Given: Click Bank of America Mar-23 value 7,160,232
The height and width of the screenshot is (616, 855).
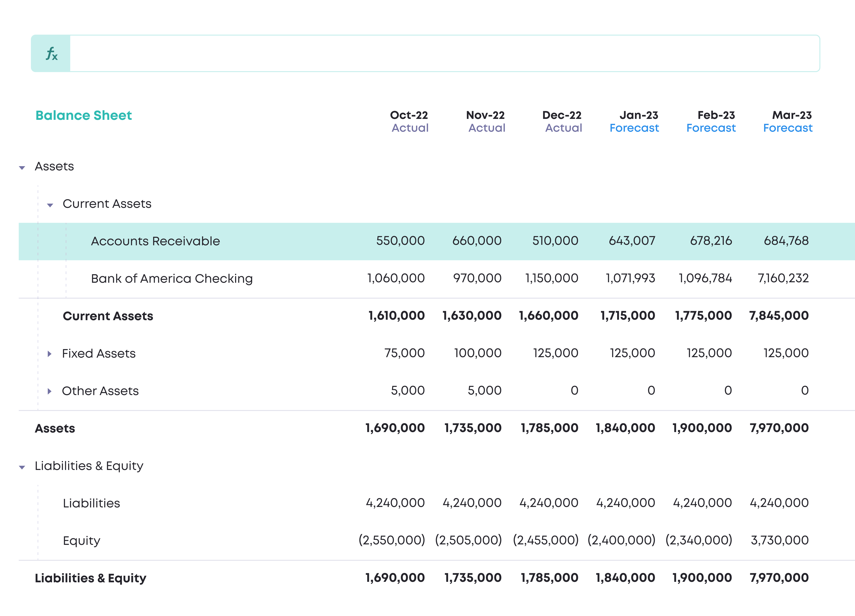Looking at the screenshot, I should pos(783,278).
